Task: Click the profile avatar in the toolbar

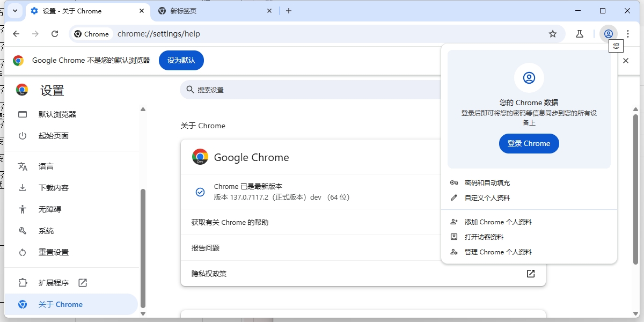Action: point(608,33)
